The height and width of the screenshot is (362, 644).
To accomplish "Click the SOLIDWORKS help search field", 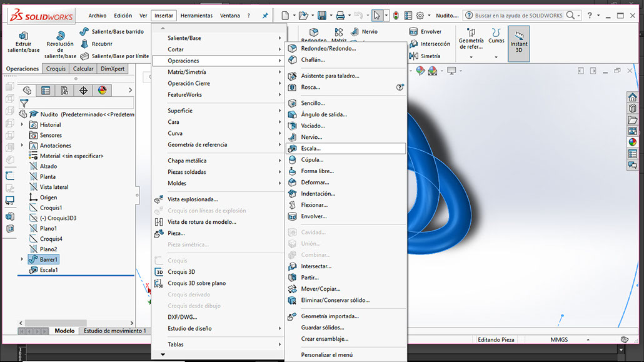I will (518, 16).
